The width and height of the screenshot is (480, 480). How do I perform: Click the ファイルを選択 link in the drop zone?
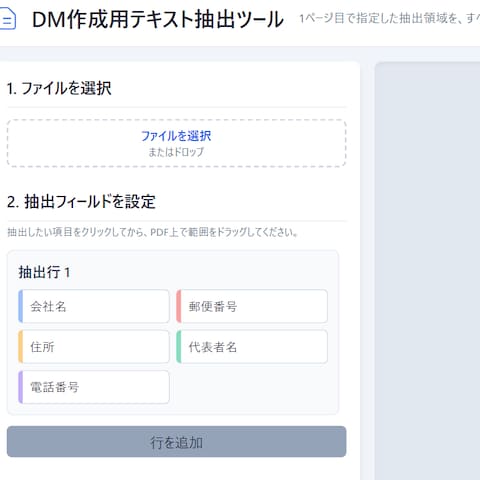coord(176,136)
